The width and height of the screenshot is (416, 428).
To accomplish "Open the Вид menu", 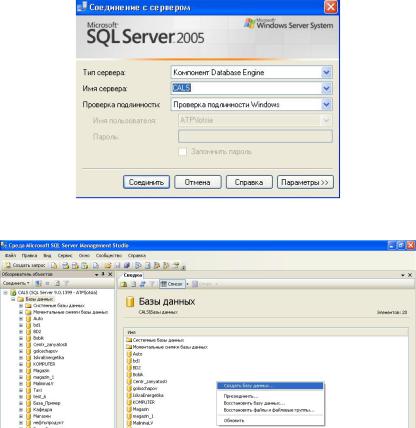I will [47, 256].
